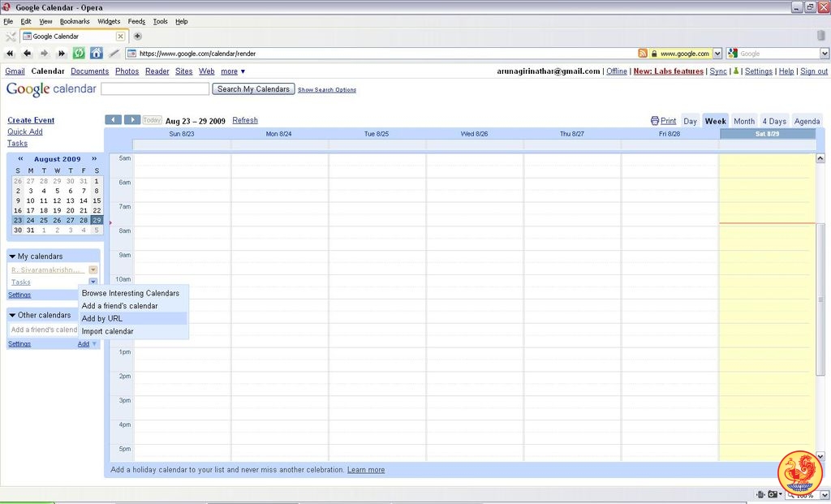Go to previous month in mini calendar
Screen dimensions: 831x504
20,158
